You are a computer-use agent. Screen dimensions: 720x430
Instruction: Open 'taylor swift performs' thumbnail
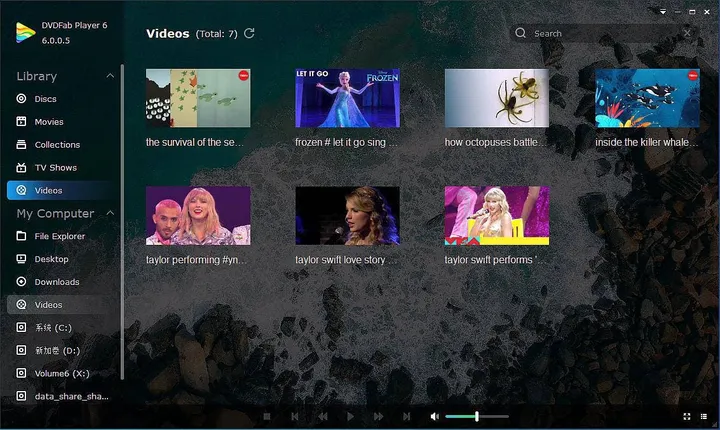(497, 215)
